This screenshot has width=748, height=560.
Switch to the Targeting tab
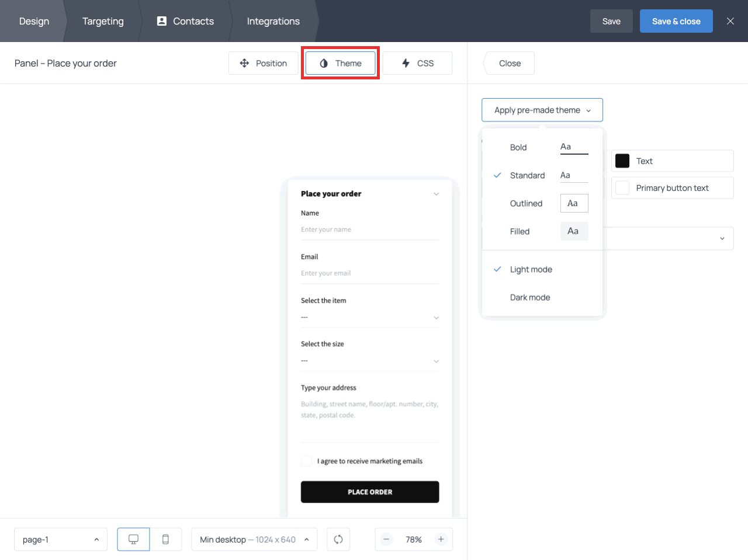point(103,21)
